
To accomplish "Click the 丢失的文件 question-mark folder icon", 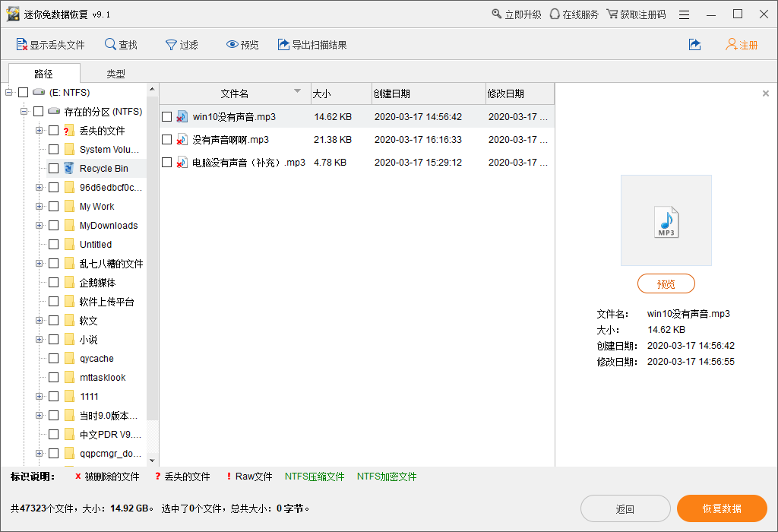I will click(69, 131).
